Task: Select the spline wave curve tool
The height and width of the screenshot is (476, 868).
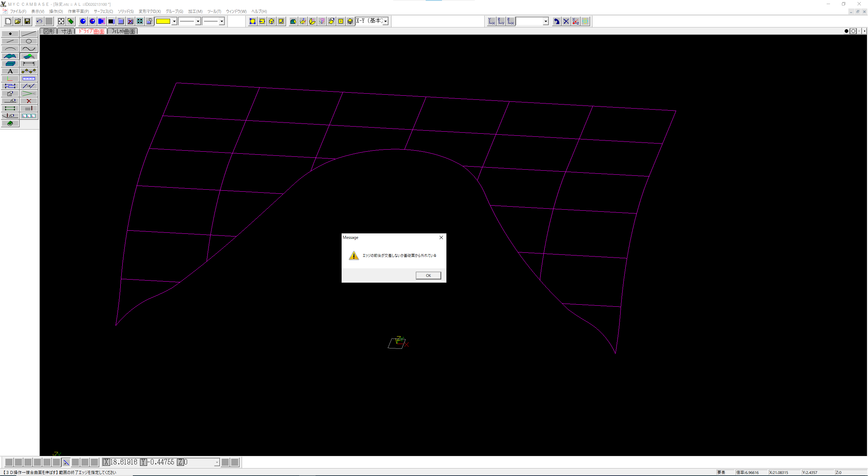Action: 29,49
